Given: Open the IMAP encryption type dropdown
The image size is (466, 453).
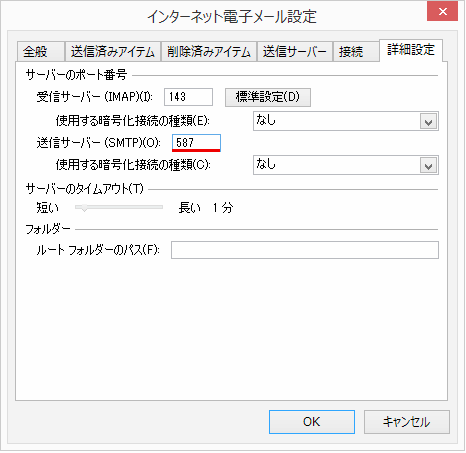Looking at the screenshot, I should (346, 121).
